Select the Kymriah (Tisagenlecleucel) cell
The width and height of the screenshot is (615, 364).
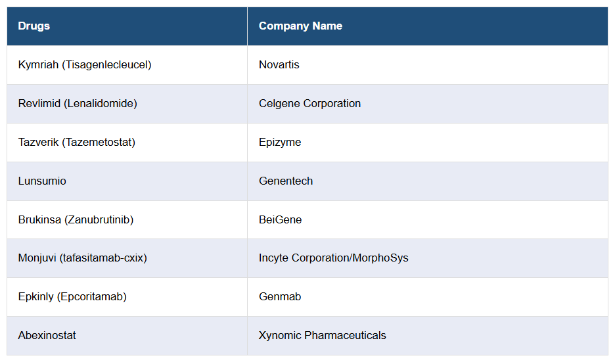click(85, 65)
